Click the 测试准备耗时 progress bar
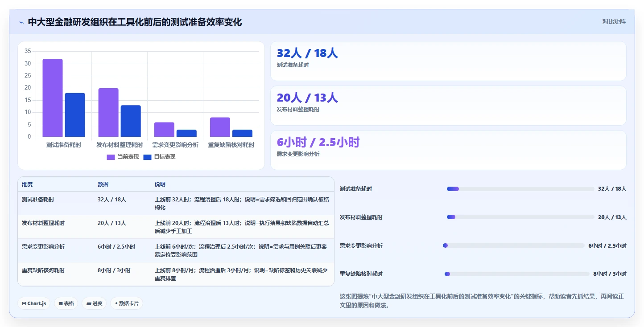Viewport: 644px width, 327px height. click(520, 189)
